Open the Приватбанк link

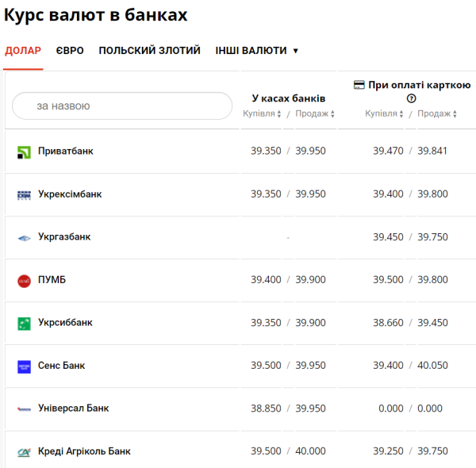click(x=66, y=151)
